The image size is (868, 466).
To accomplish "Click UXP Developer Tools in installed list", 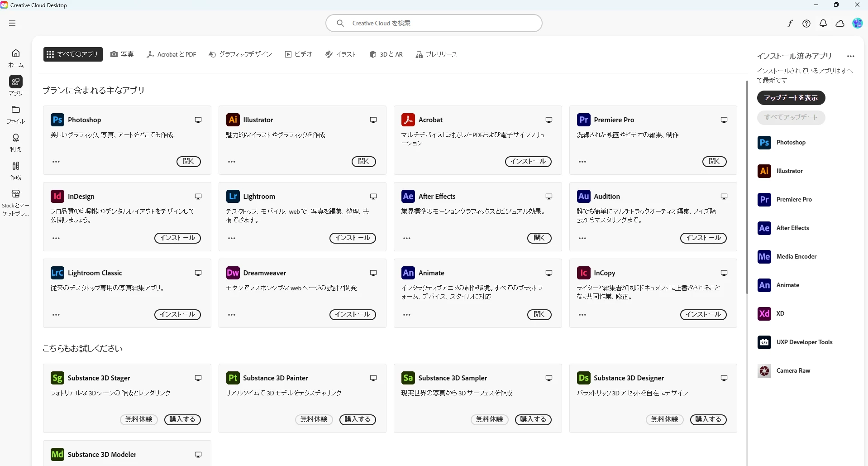I will pyautogui.click(x=795, y=342).
